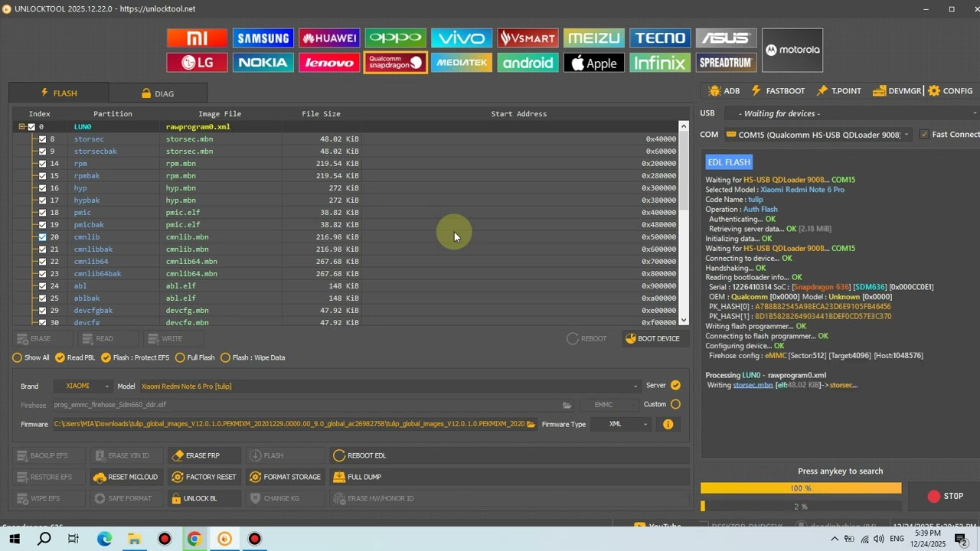Uncheck the rpm partition checkbox

(x=42, y=164)
